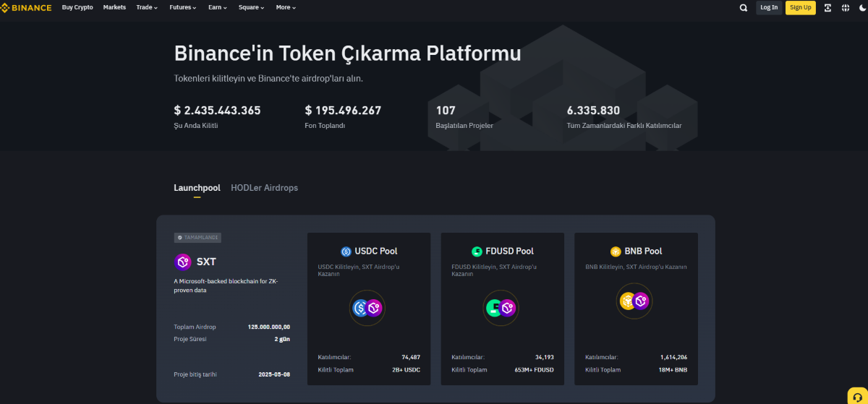Open the FDUSD Pool card title
The width and height of the screenshot is (868, 404).
pos(509,252)
